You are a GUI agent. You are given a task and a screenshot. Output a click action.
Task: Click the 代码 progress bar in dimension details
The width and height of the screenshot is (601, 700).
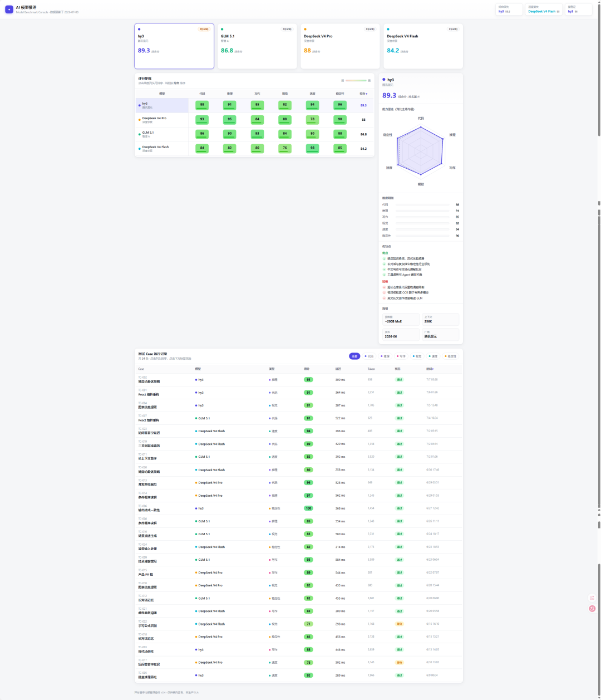(x=422, y=205)
